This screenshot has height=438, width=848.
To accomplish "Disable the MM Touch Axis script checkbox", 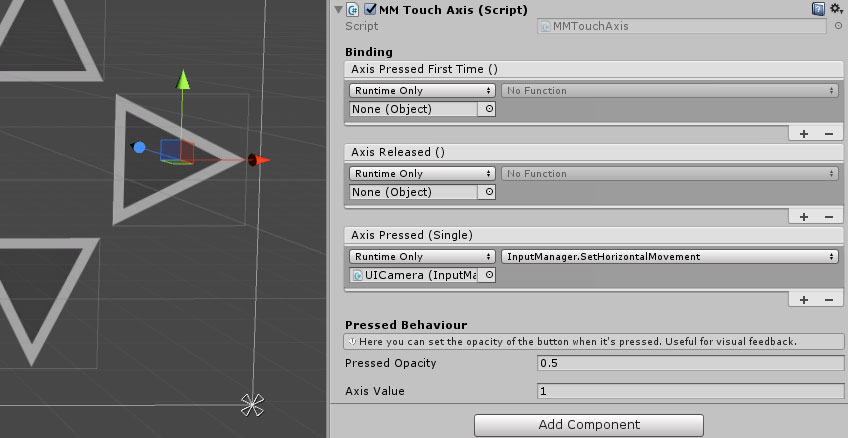I will [371, 9].
